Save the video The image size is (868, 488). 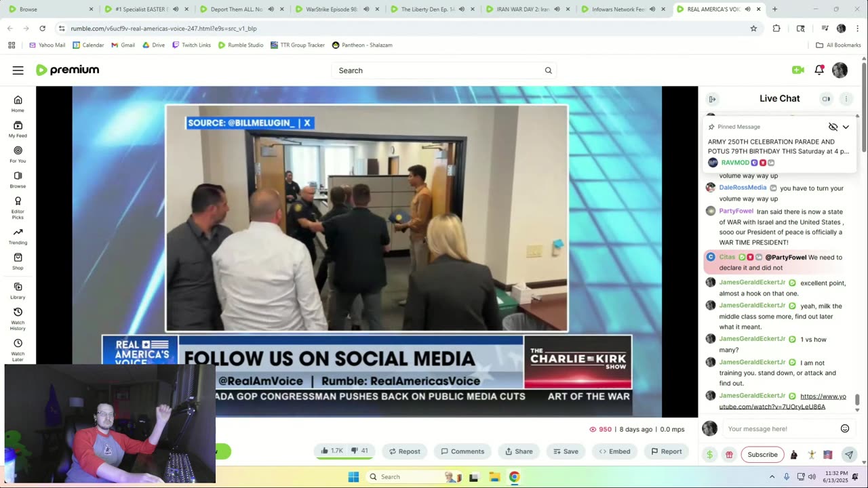[566, 451]
